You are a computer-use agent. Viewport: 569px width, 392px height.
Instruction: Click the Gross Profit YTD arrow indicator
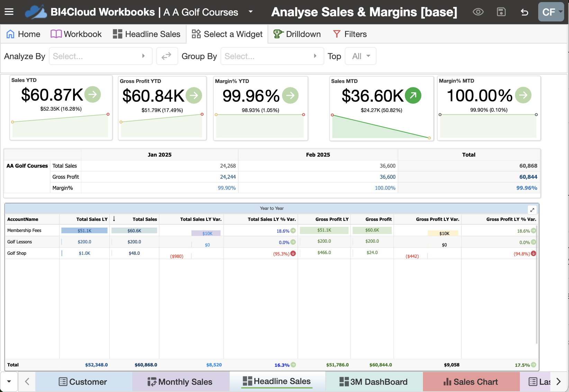pos(194,95)
